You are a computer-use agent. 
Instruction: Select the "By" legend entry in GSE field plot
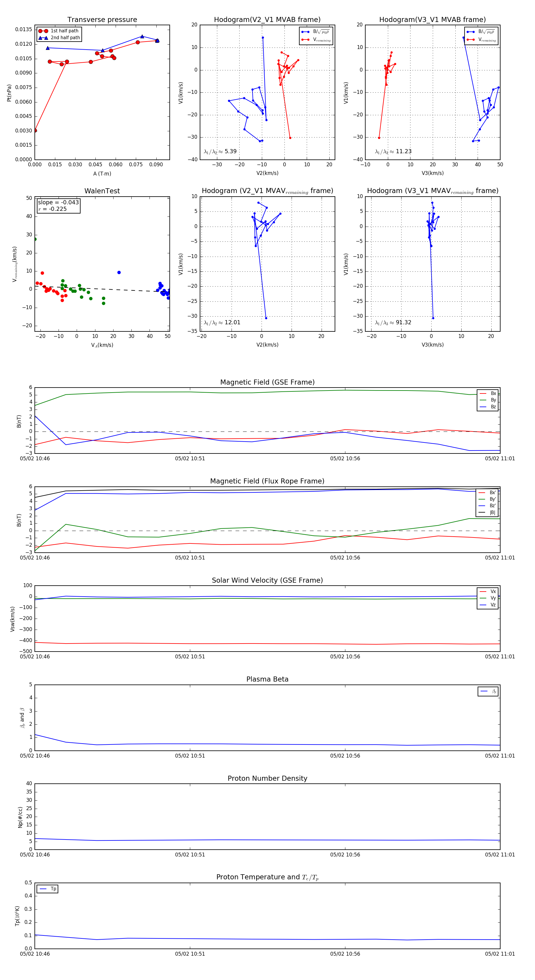point(488,400)
